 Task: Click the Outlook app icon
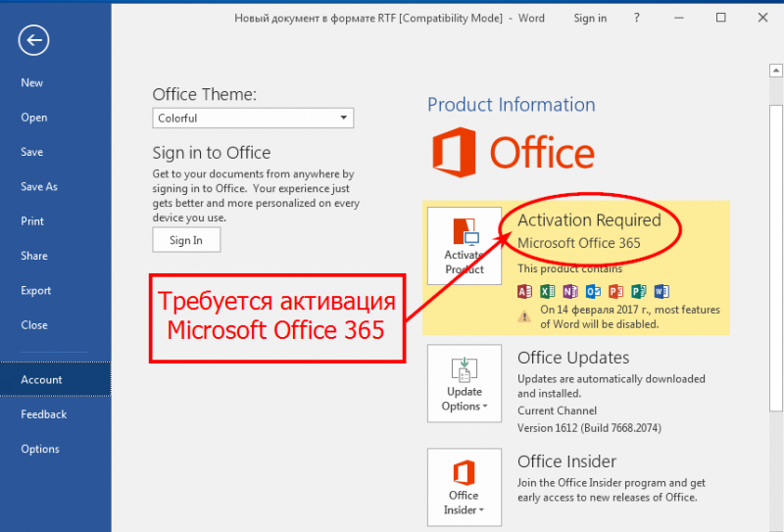coord(593,291)
